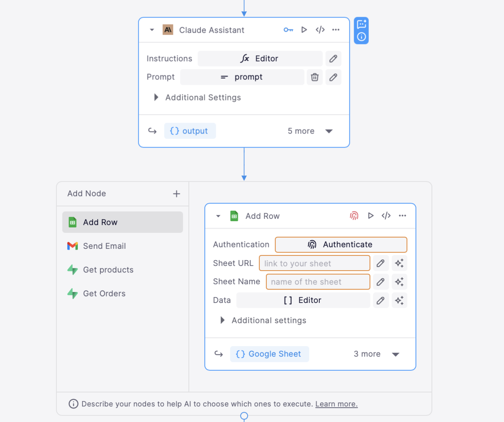This screenshot has width=504, height=422.
Task: Show info for Claude Assistant node
Action: (361, 37)
